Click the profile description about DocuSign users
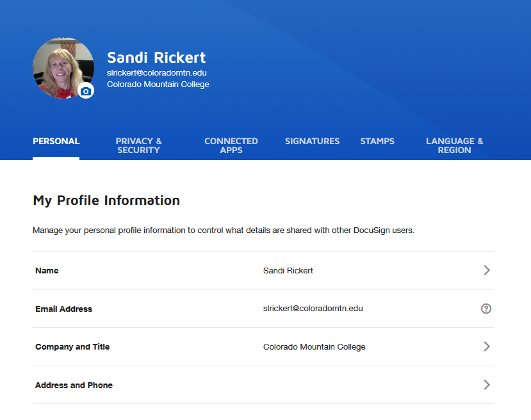 click(x=224, y=230)
